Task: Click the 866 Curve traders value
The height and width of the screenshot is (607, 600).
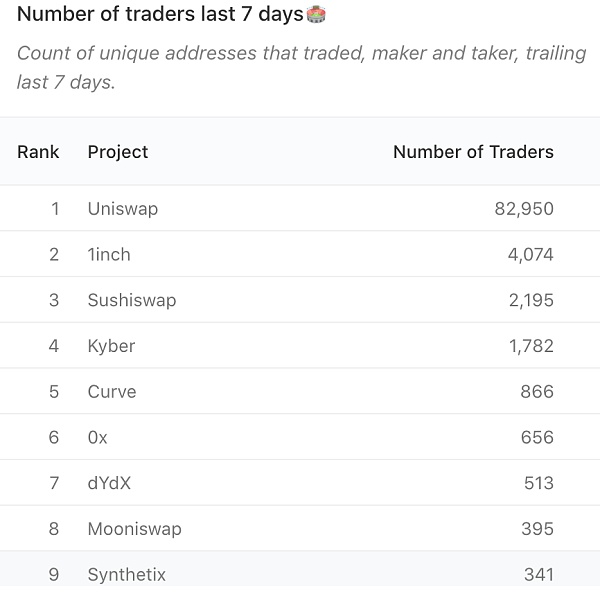Action: tap(537, 391)
